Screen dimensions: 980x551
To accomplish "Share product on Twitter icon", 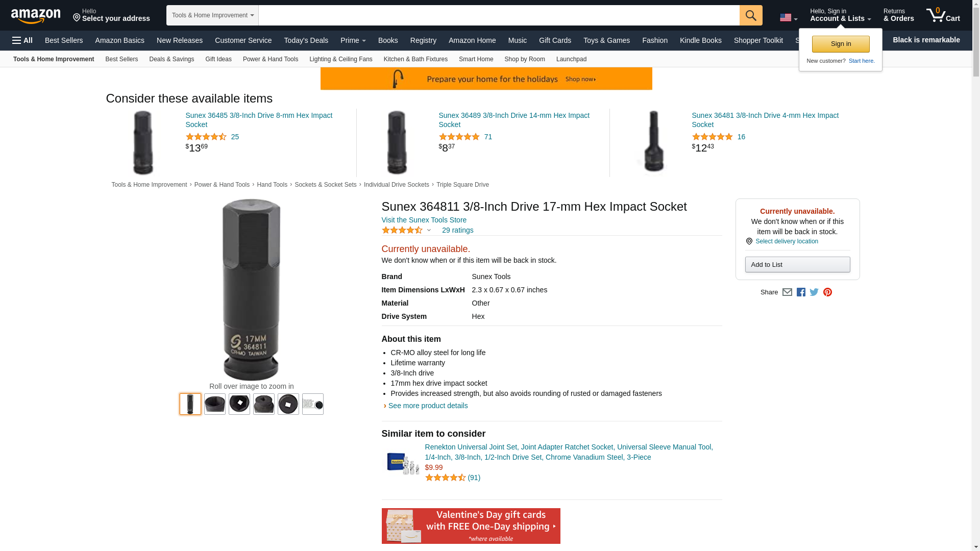I will 814,292.
